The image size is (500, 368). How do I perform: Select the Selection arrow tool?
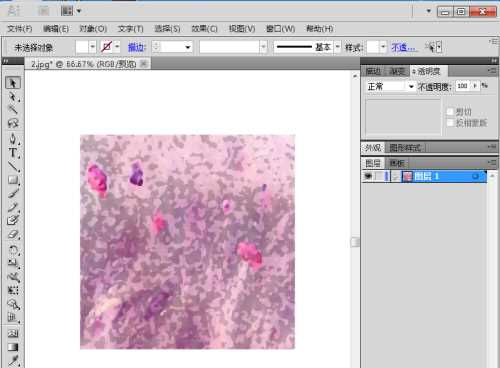tap(13, 82)
